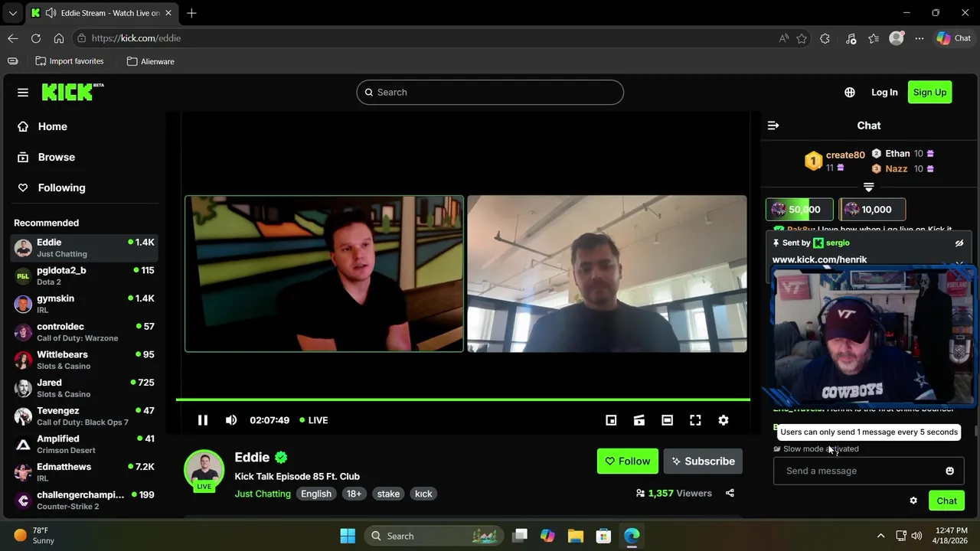Viewport: 980px width, 551px height.
Task: Open Edge settings and more menu
Action: click(920, 38)
